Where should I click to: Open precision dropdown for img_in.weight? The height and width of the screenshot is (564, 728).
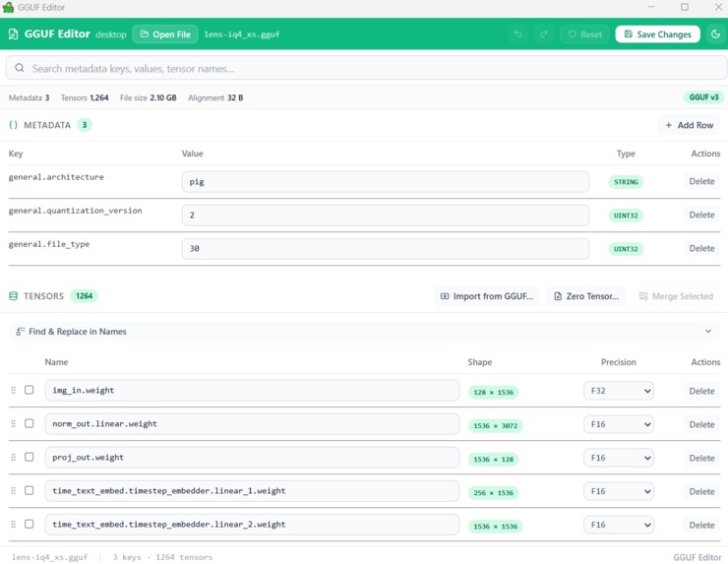click(x=619, y=391)
